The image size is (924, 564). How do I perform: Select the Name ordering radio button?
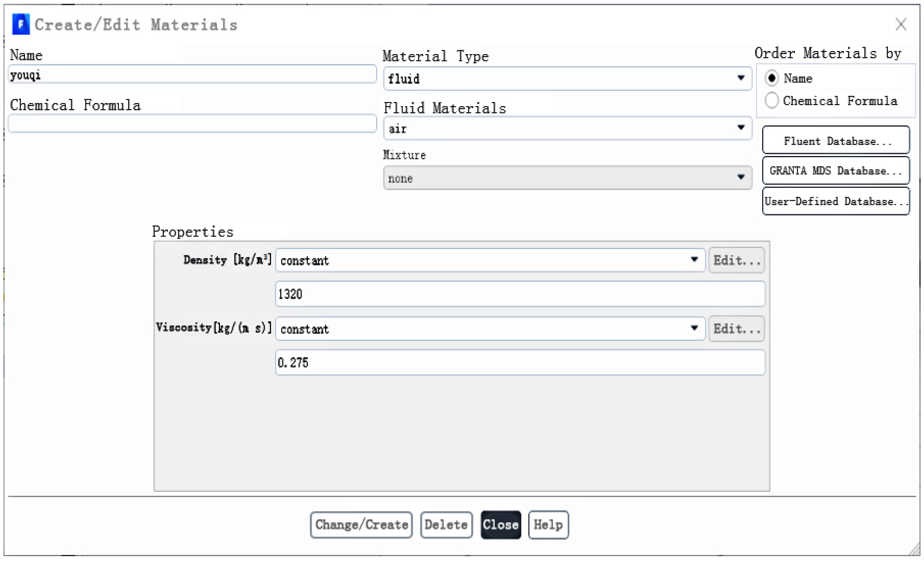point(771,78)
